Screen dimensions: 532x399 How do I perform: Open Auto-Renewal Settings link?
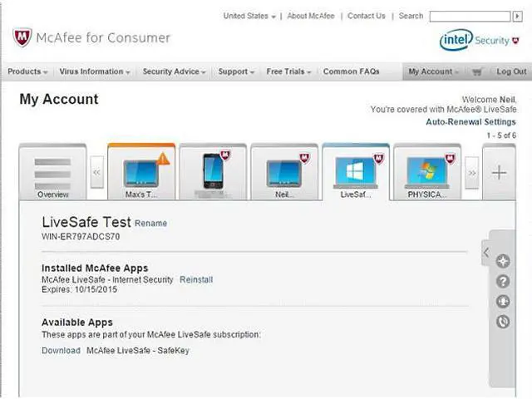tap(471, 122)
